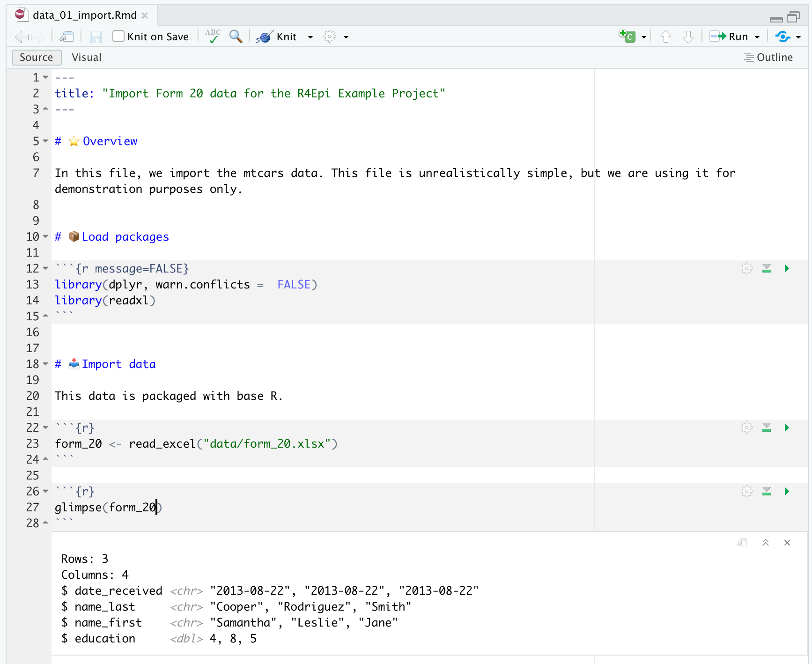The image size is (812, 664).
Task: Switch to Source editor mode
Action: click(37, 57)
